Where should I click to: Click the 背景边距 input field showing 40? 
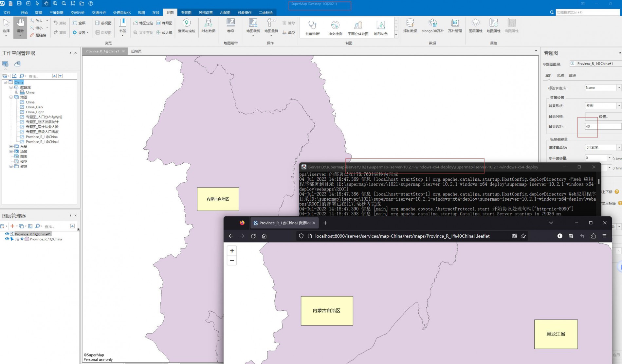603,126
